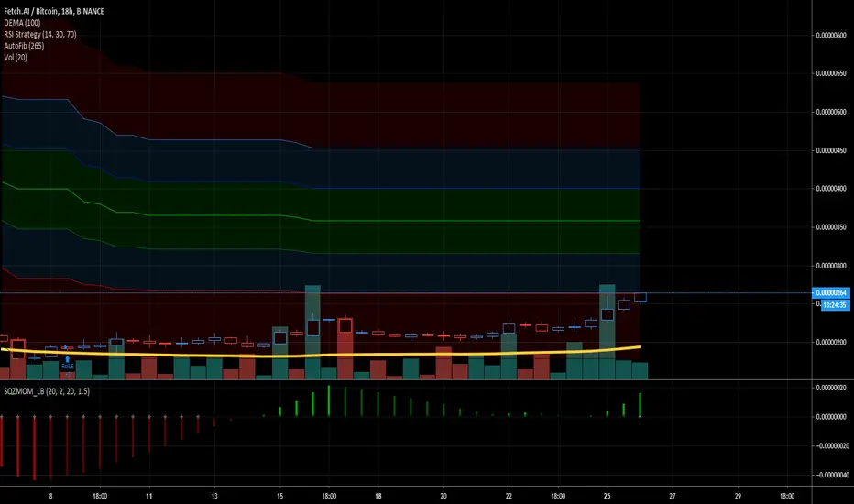Select the RSI Strategy (14, 30, 70) label
The width and height of the screenshot is (854, 504).
[x=40, y=34]
